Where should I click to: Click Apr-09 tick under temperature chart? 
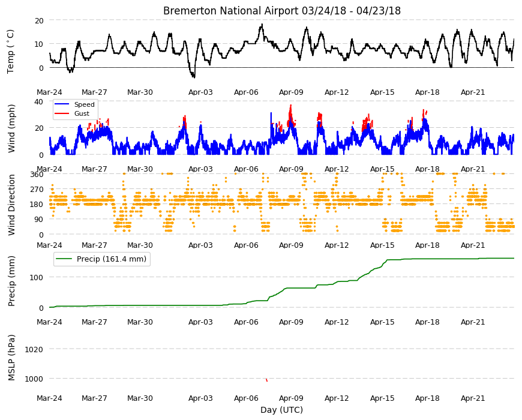pyautogui.click(x=291, y=92)
